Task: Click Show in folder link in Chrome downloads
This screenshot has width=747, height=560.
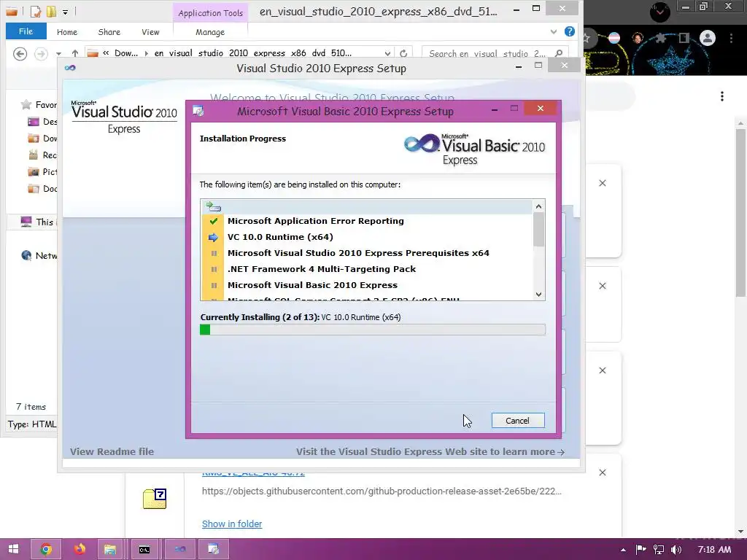Action: pos(232,524)
